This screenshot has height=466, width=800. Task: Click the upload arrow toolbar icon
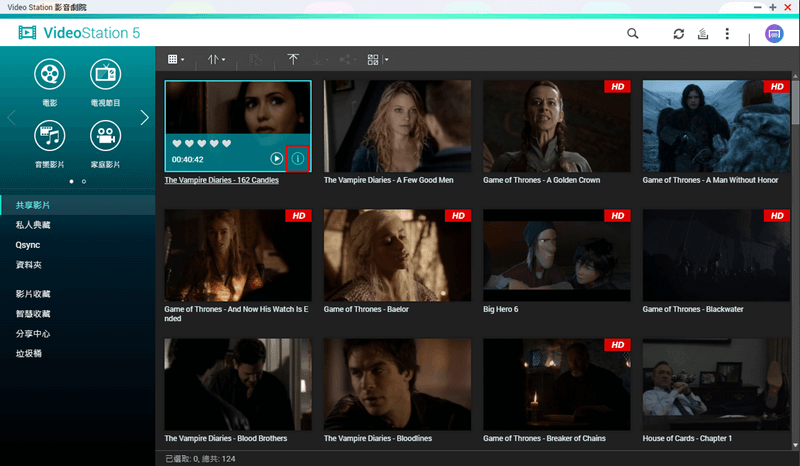(x=293, y=60)
